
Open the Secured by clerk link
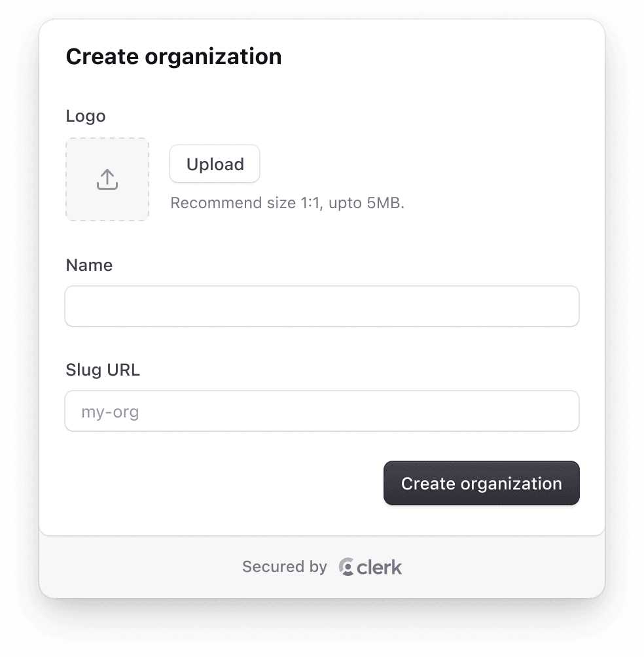(321, 567)
